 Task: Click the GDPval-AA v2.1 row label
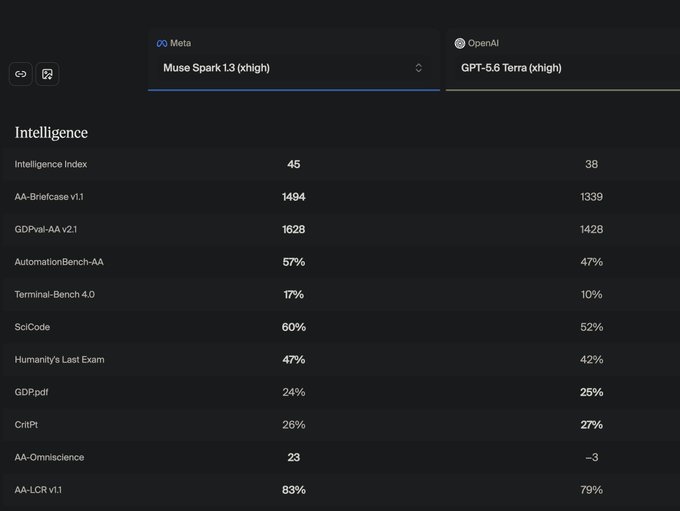(x=46, y=229)
